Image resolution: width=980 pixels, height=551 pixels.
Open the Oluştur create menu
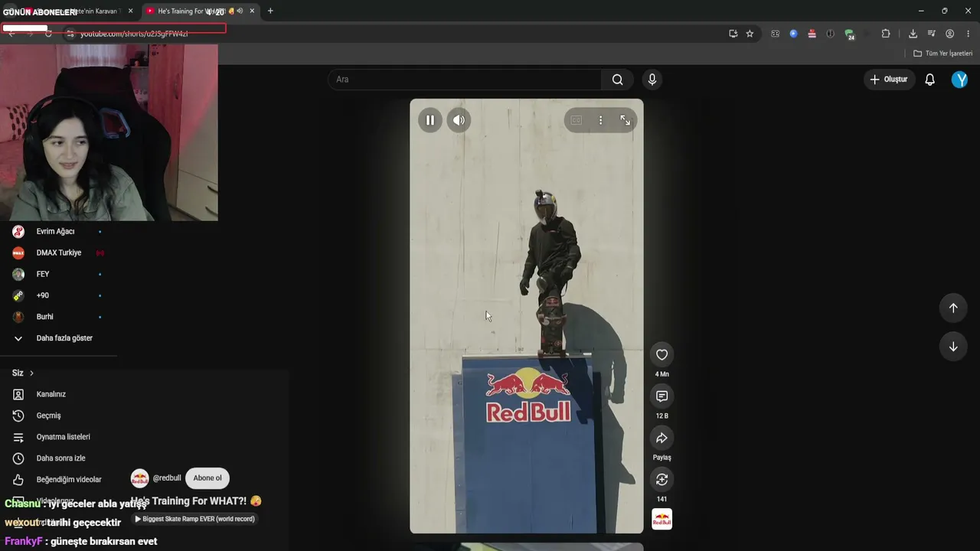click(x=889, y=80)
